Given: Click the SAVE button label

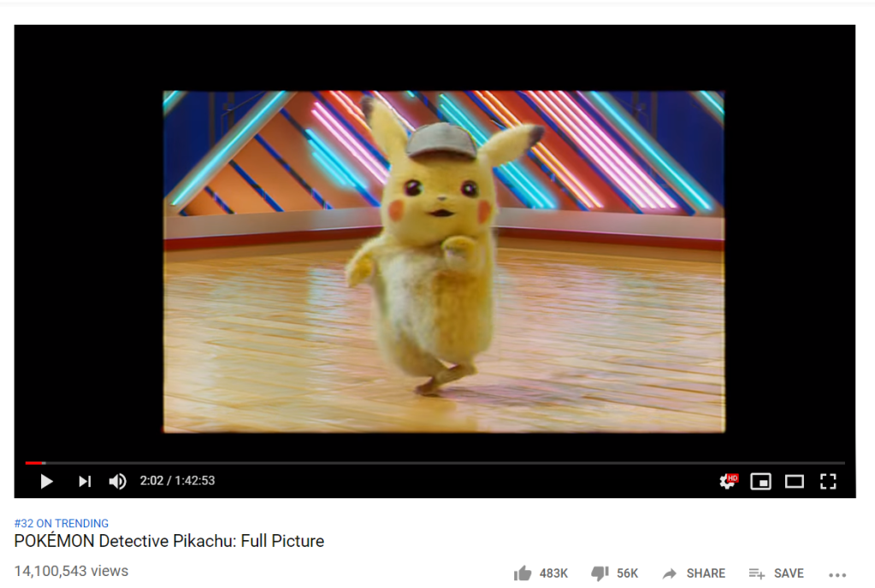Looking at the screenshot, I should [789, 573].
